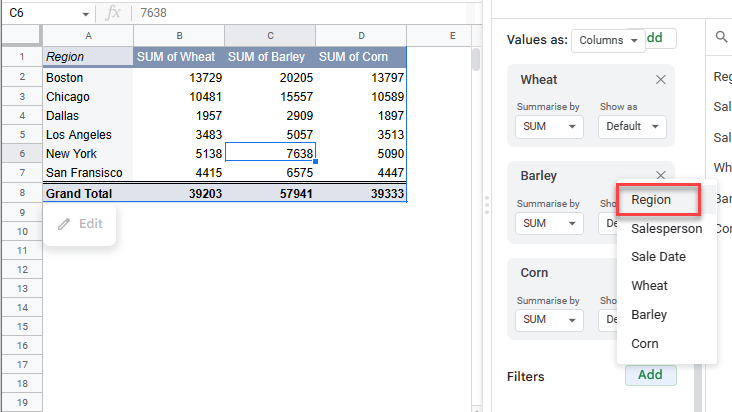This screenshot has height=412, width=732.
Task: Open Wheat Summarise by SUM dropdown
Action: click(x=549, y=127)
